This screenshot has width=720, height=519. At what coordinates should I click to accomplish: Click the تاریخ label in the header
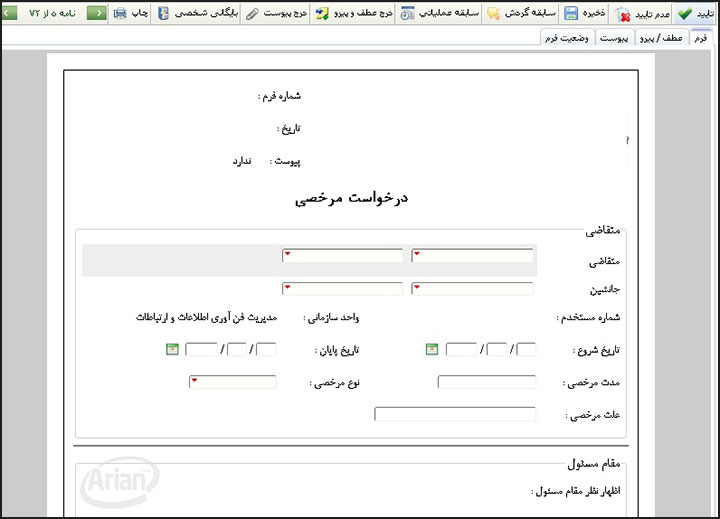tap(288, 129)
